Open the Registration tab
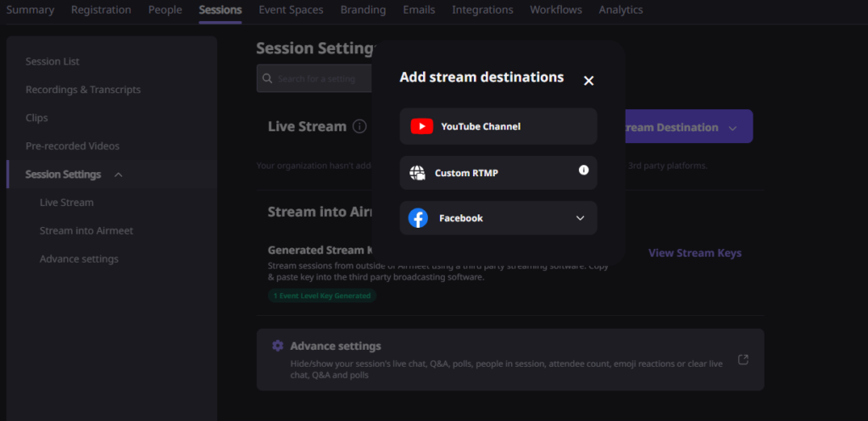 101,10
